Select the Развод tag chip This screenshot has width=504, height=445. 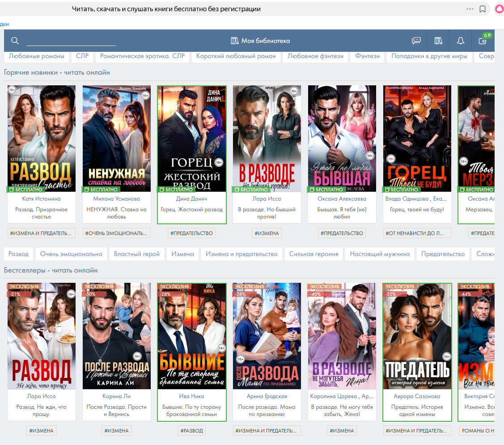click(x=18, y=254)
